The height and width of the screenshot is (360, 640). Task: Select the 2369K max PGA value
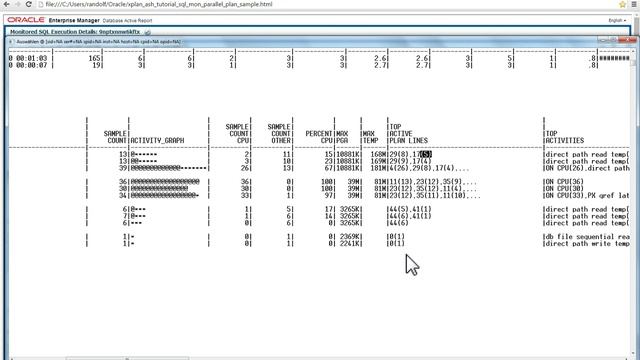pyautogui.click(x=349, y=236)
